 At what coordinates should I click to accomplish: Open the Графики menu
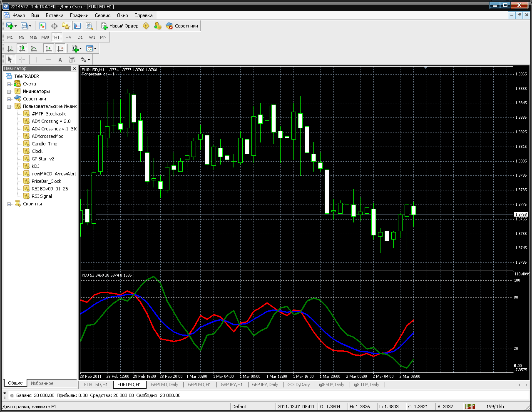click(79, 15)
